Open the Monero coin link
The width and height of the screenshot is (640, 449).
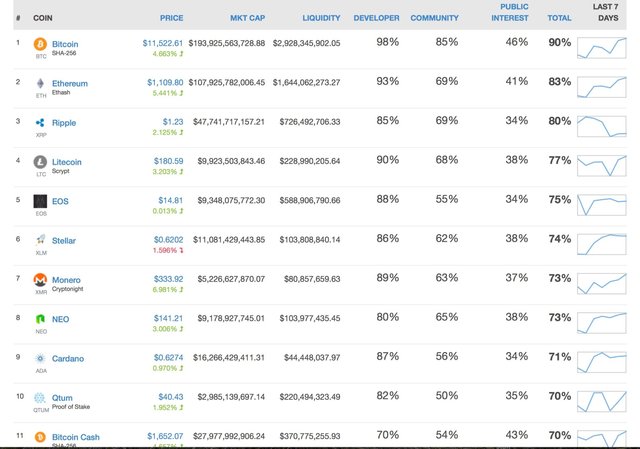click(66, 280)
